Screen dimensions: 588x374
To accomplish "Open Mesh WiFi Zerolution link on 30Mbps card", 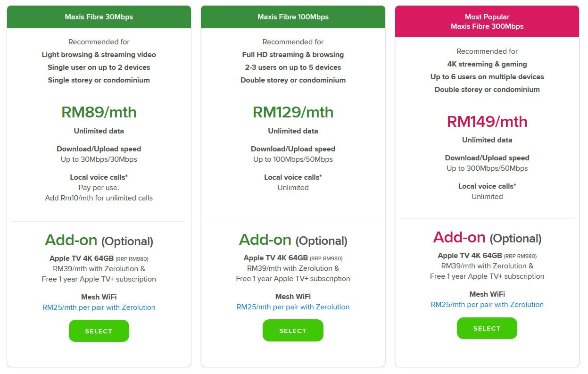I will [99, 307].
